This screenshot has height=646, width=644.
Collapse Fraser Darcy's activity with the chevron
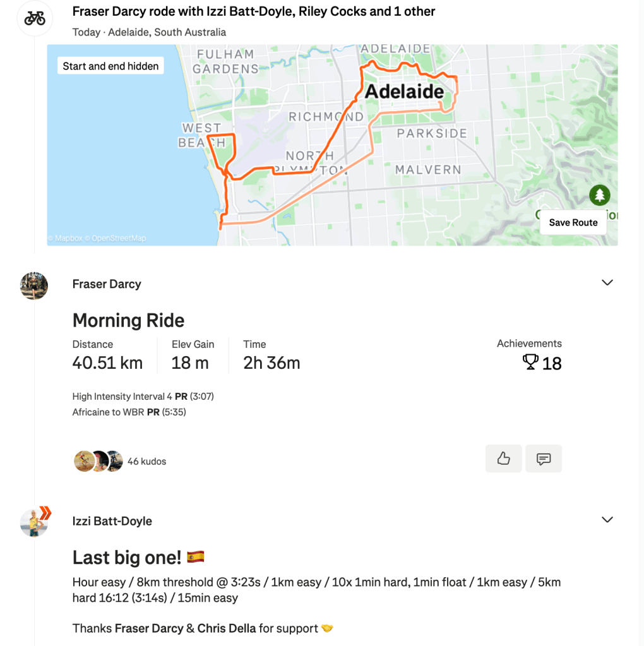point(607,283)
